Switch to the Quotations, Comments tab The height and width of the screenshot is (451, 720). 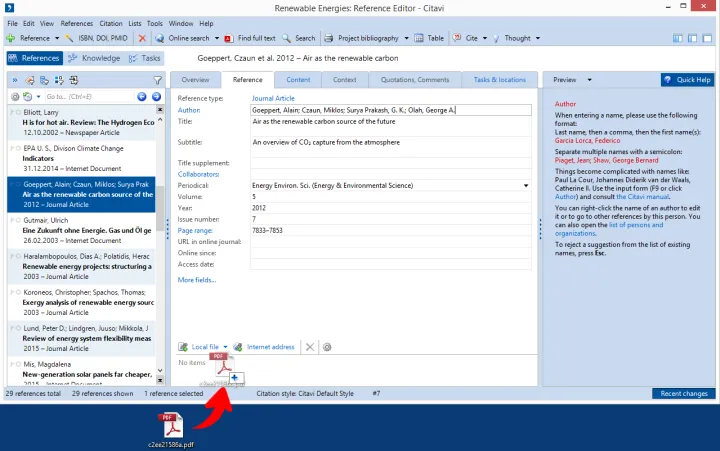click(x=415, y=80)
